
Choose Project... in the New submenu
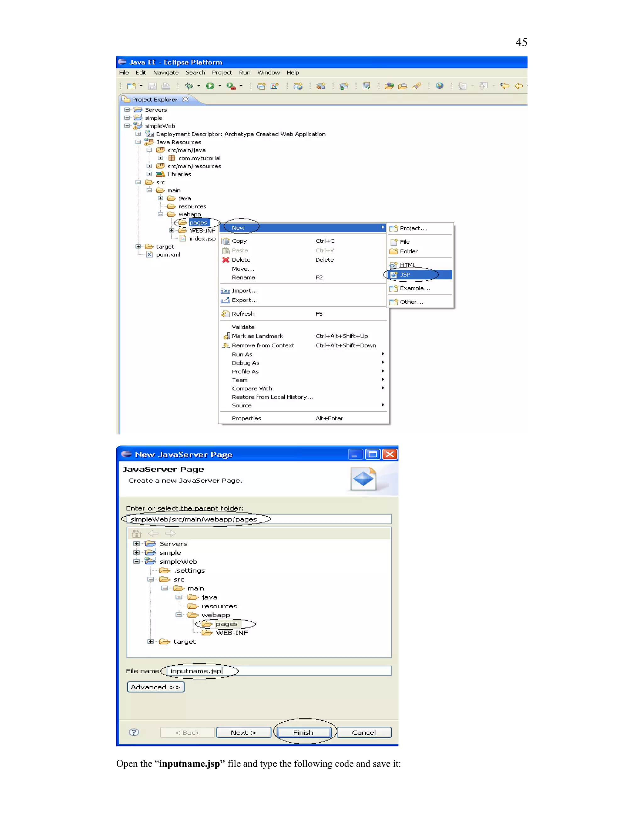click(420, 228)
